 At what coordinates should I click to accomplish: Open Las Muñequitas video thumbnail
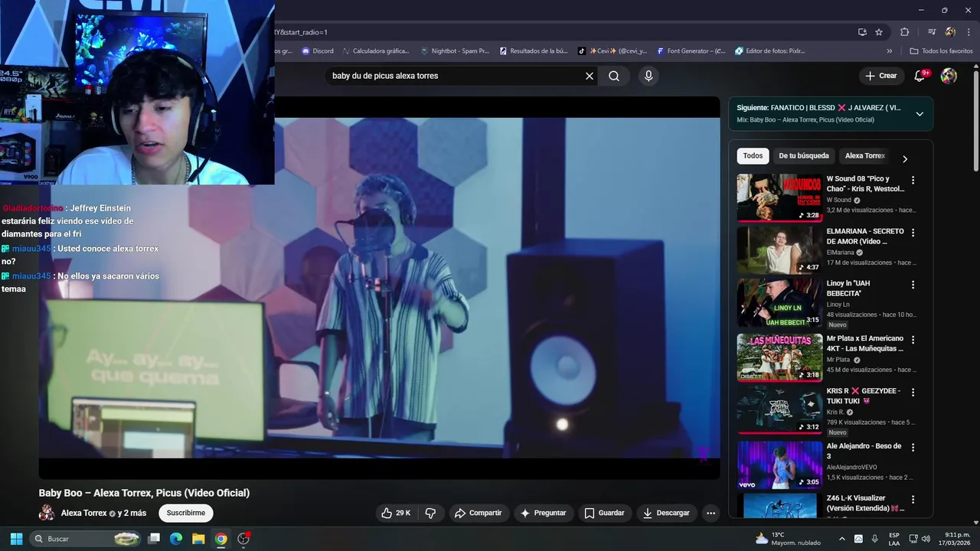pos(779,357)
